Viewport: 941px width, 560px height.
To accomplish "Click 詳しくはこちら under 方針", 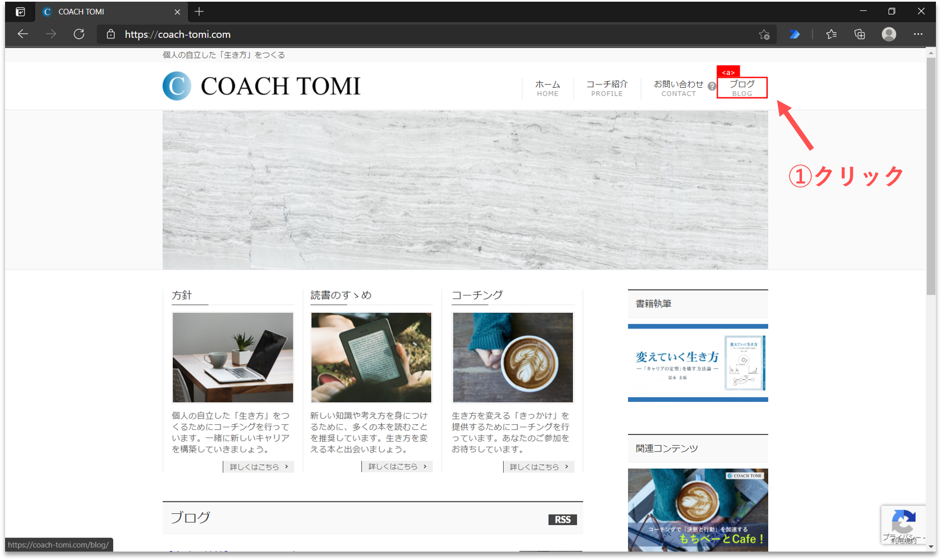I will click(258, 467).
